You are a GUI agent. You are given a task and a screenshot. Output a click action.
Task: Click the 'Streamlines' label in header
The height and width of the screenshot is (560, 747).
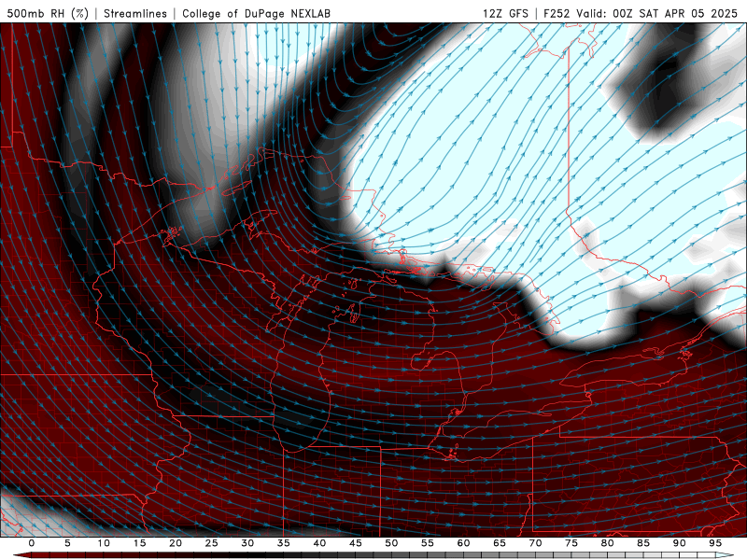pos(135,13)
